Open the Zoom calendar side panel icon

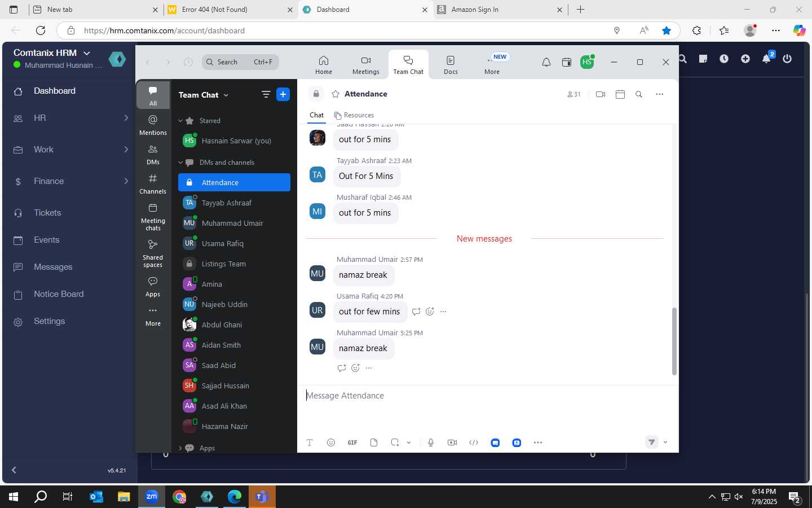(x=567, y=62)
